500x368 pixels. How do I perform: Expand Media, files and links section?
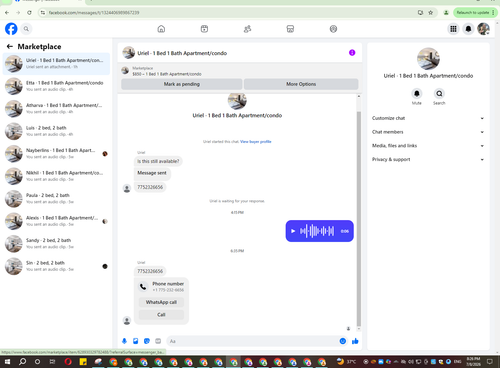click(x=428, y=146)
